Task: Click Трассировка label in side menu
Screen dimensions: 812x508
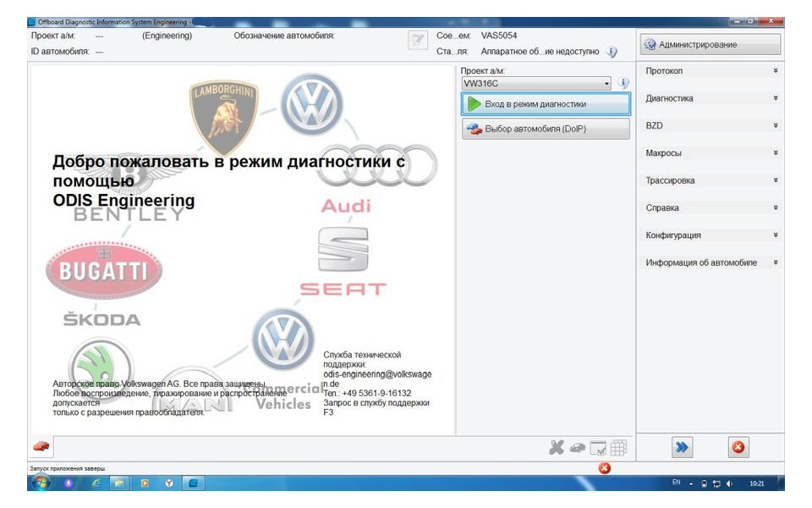Action: (x=670, y=181)
